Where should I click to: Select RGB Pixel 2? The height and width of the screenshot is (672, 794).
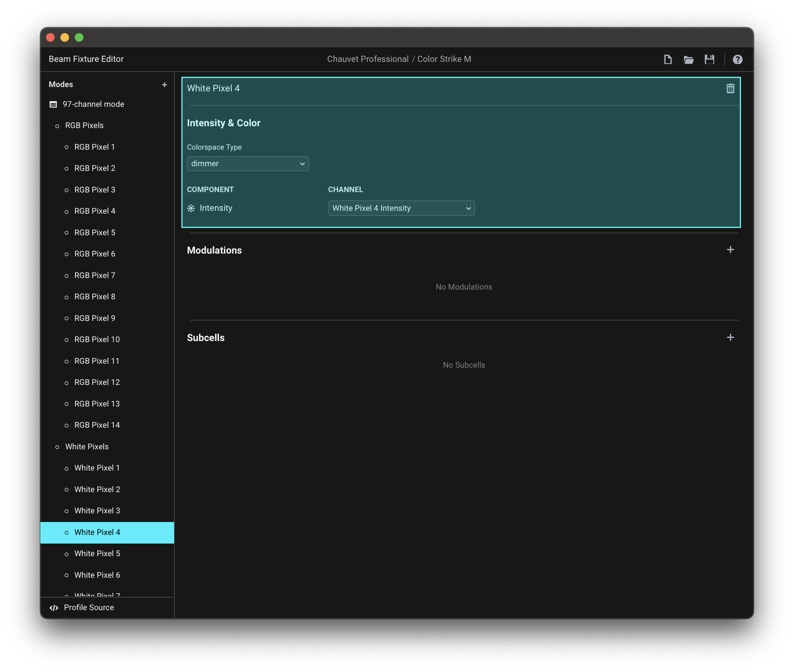tap(107, 168)
